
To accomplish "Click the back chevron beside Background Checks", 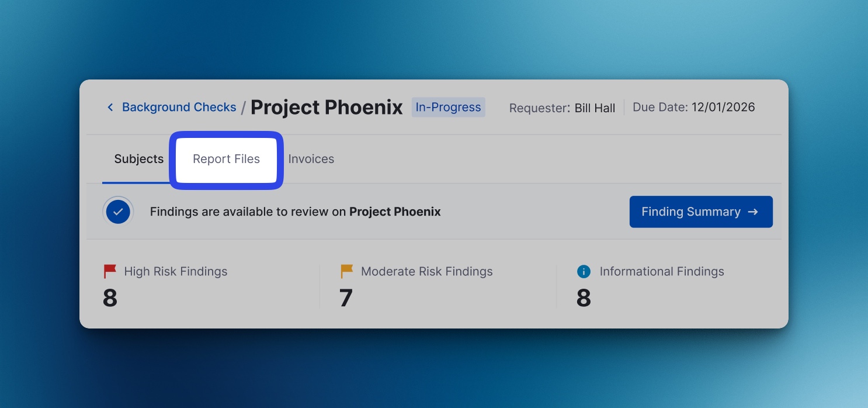I will pos(110,108).
